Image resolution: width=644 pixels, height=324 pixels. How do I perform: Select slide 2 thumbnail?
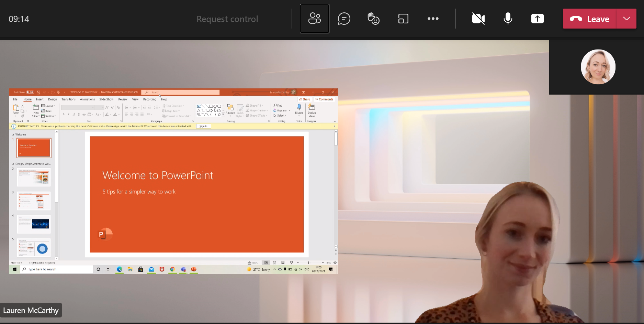(34, 177)
